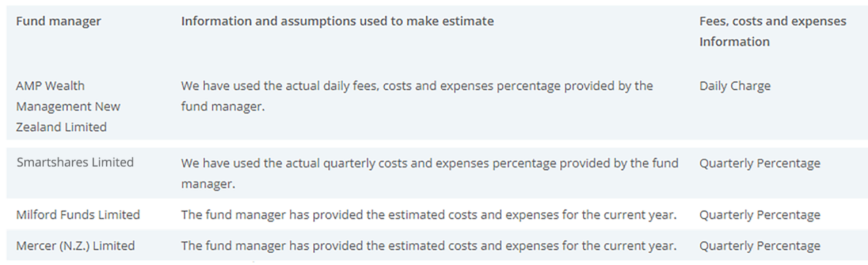Select 'Quarterly Percentage' in the Smartshares row
This screenshot has height=265, width=868.
coord(759,163)
